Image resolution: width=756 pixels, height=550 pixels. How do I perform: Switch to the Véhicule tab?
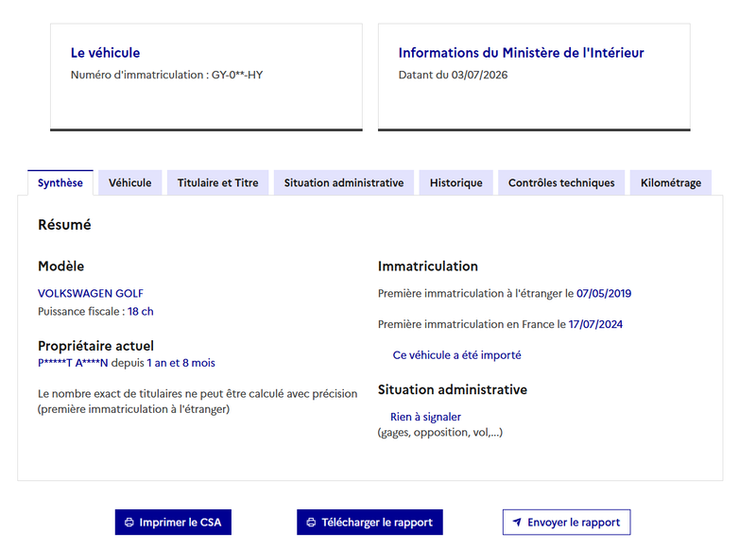129,182
